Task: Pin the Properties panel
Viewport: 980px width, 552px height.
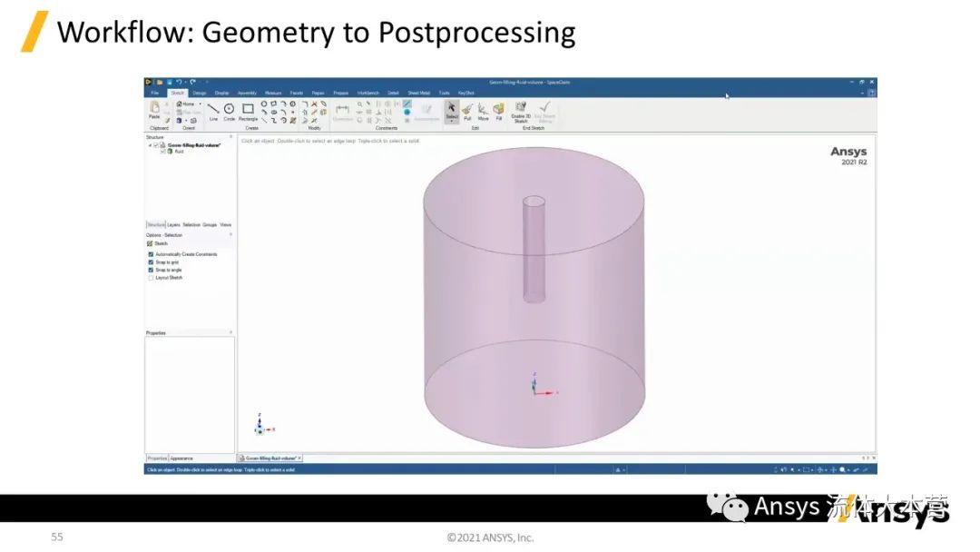Action: pos(230,332)
